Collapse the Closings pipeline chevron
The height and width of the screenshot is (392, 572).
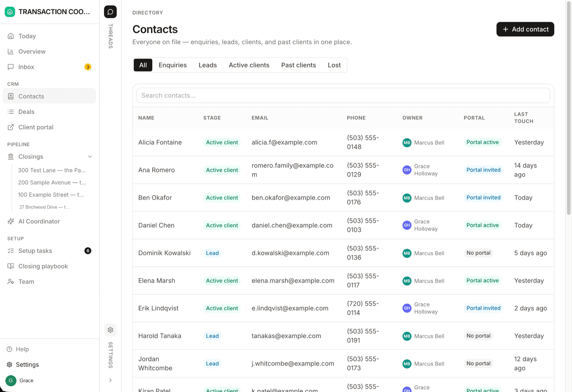tap(90, 156)
